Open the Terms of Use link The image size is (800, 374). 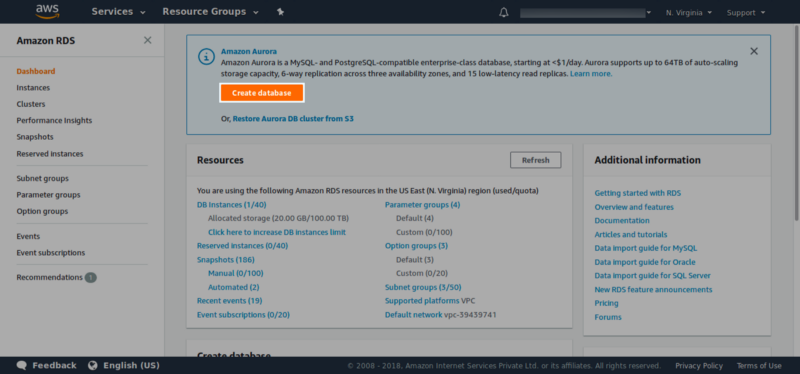(x=759, y=365)
